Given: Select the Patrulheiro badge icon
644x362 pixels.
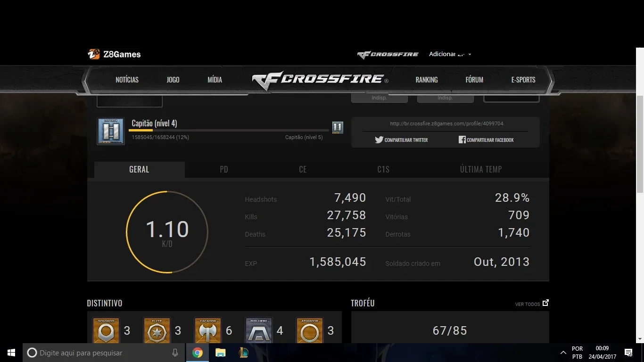Looking at the screenshot, I should click(259, 330).
